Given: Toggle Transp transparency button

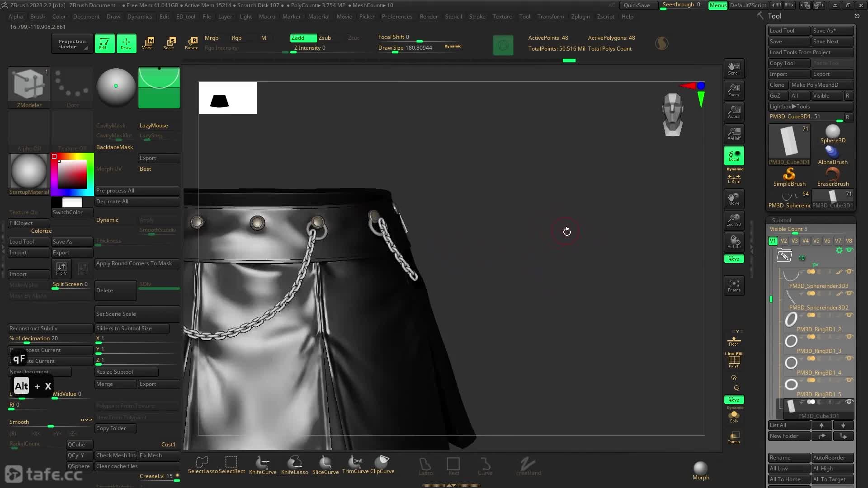Looking at the screenshot, I should tap(733, 437).
